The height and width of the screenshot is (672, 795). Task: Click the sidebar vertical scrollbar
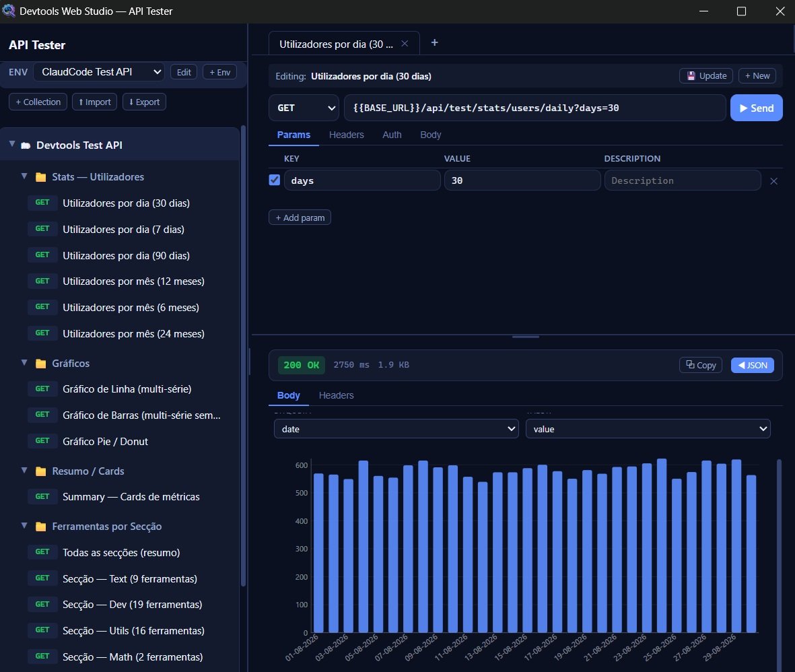click(243, 355)
